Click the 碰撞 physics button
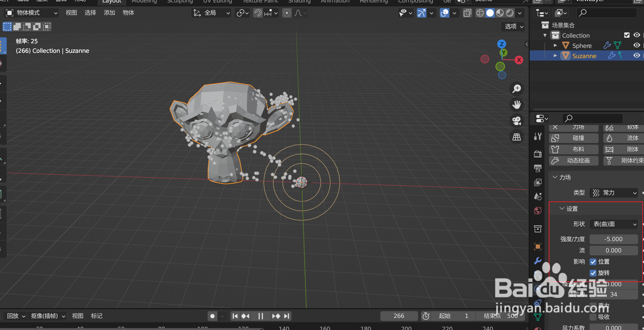The height and width of the screenshot is (330, 644). tap(574, 138)
